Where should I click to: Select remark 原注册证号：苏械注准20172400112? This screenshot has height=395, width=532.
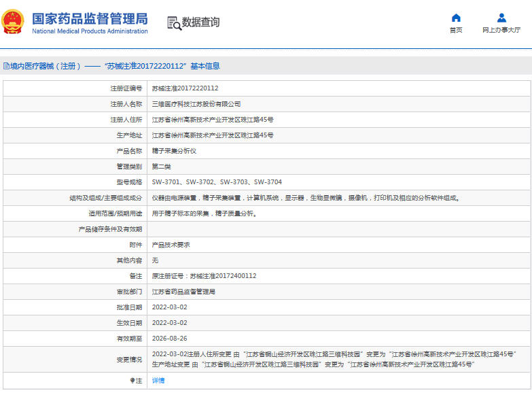point(205,276)
